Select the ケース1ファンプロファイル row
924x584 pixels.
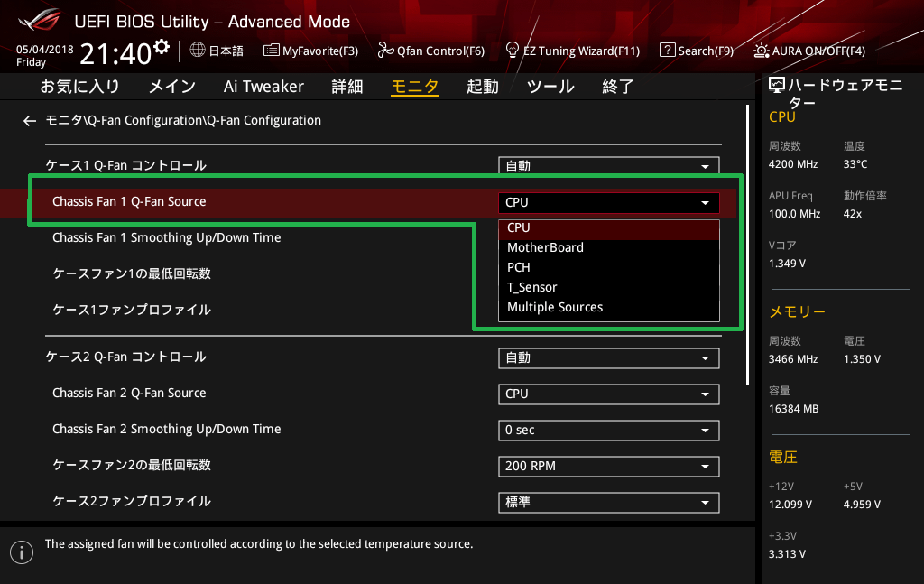[x=132, y=310]
